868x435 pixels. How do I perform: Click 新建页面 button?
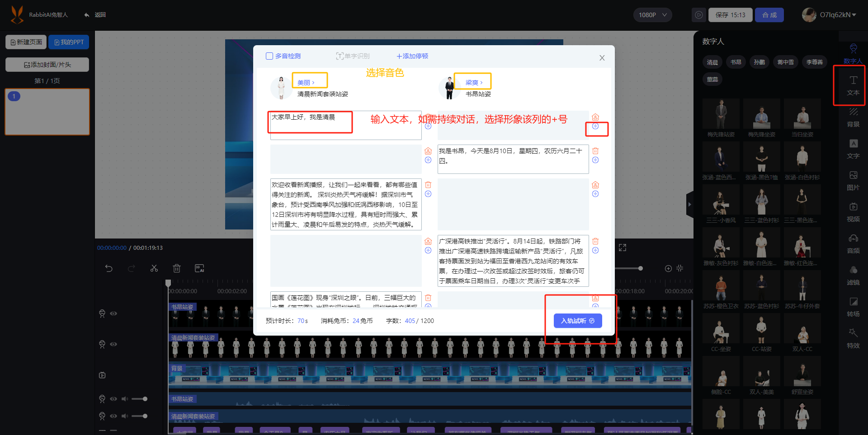point(26,42)
